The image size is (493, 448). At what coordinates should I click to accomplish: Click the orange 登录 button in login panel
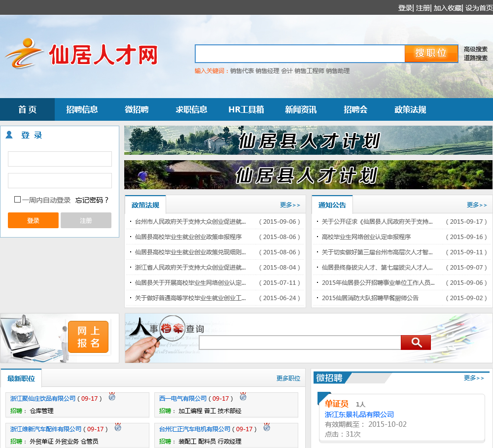tap(33, 220)
